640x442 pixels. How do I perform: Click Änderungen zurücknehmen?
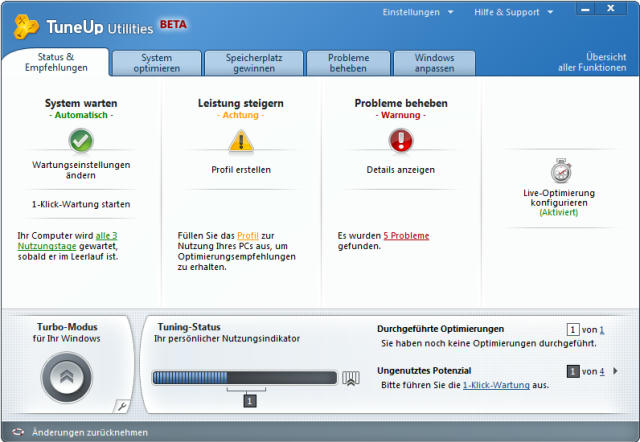click(x=90, y=432)
